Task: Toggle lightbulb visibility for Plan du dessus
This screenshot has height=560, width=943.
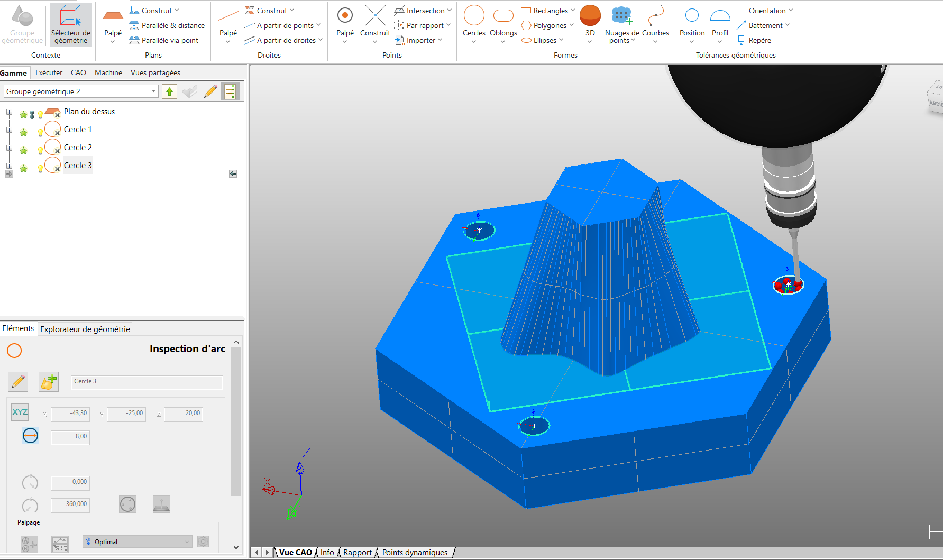Action: click(40, 114)
